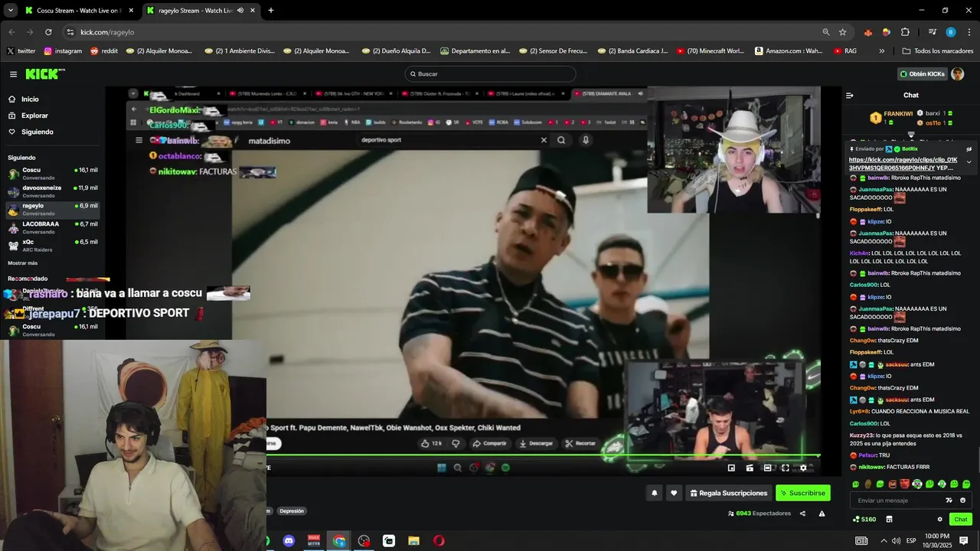980x551 pixels.
Task: Reload the page
Action: click(48, 32)
